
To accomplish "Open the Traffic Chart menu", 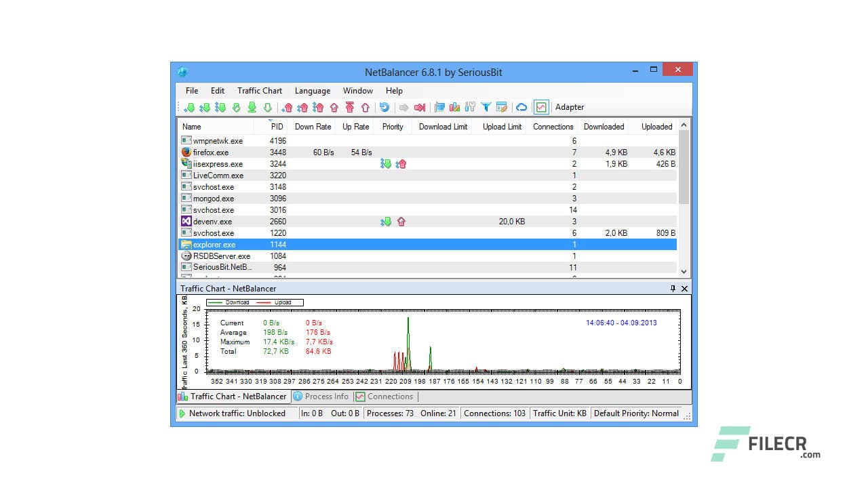I will pos(259,90).
